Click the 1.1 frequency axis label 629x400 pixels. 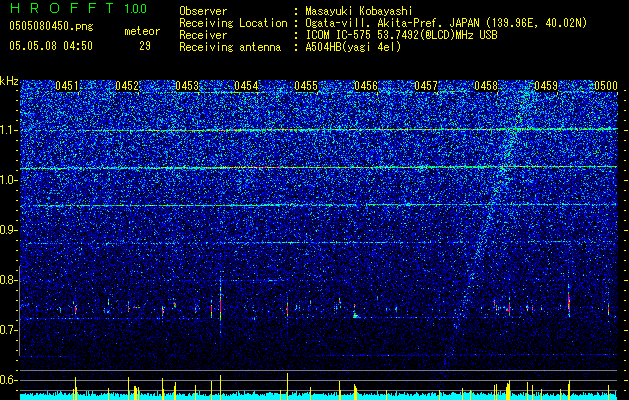click(8, 130)
